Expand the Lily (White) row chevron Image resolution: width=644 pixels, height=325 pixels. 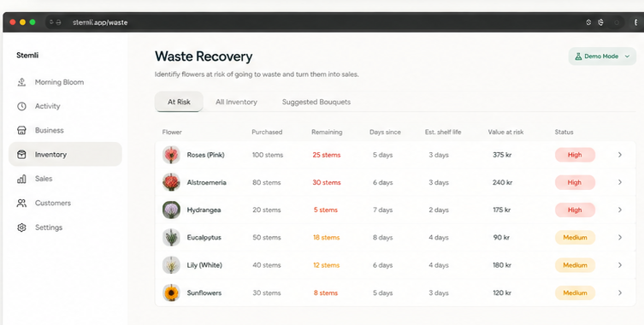pos(620,265)
